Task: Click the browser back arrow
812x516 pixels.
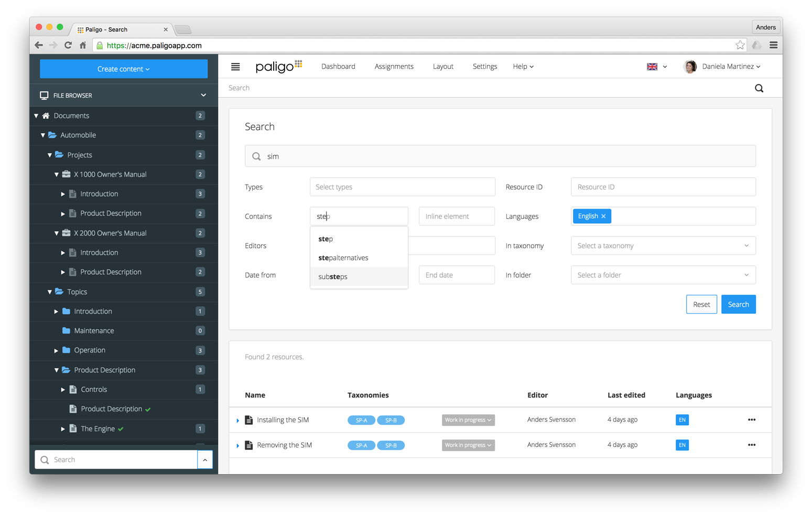Action: pyautogui.click(x=39, y=45)
